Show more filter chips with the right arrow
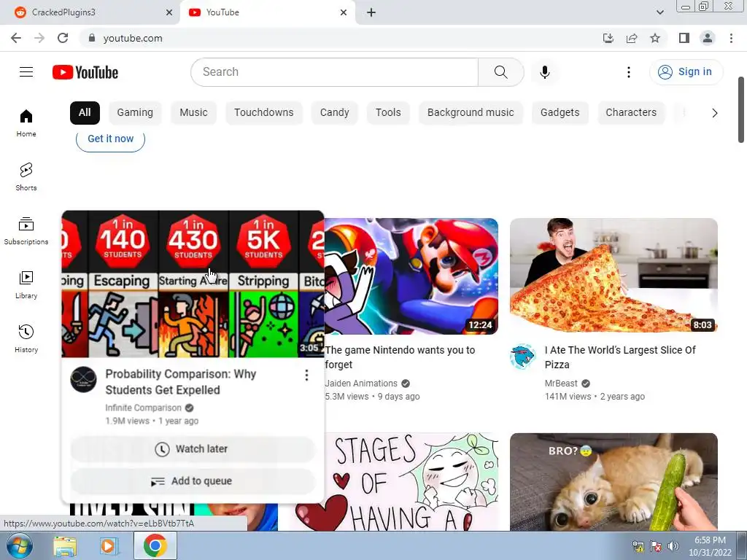 (x=714, y=113)
